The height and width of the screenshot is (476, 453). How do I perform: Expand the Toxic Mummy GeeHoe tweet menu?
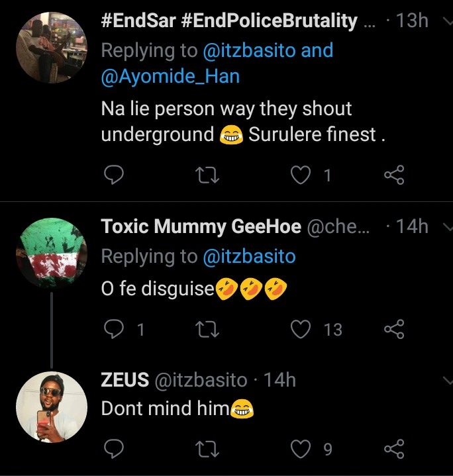point(445,228)
